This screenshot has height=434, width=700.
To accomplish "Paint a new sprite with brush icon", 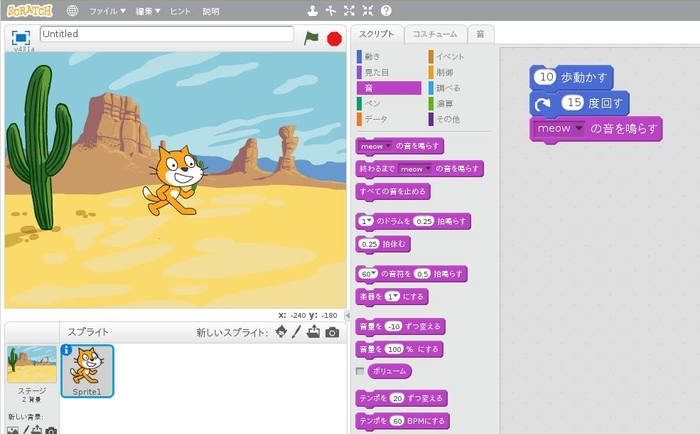I will pyautogui.click(x=296, y=332).
